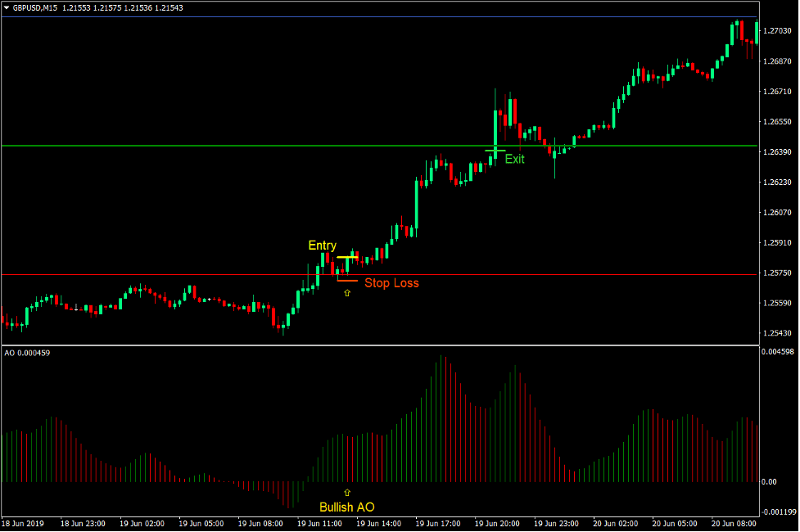
Task: Click the Entry text label
Action: (x=321, y=245)
